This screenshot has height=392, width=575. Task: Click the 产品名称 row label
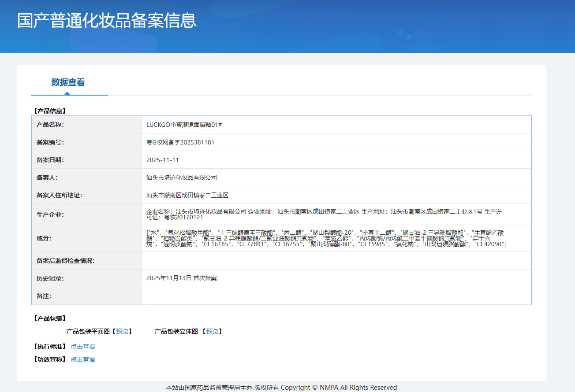click(x=50, y=125)
